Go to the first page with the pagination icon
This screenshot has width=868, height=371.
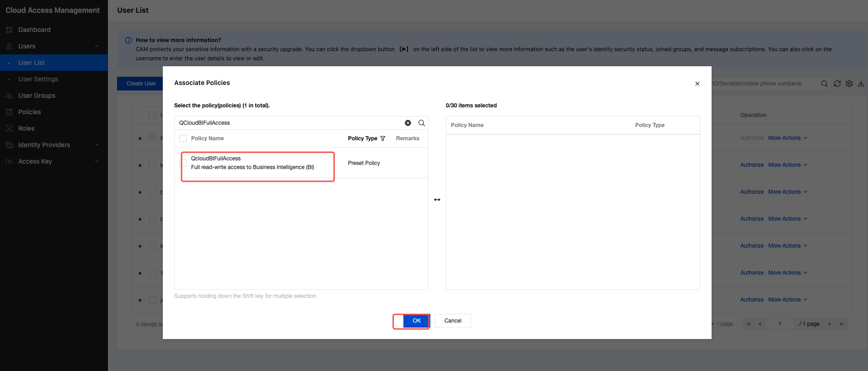pos(748,324)
